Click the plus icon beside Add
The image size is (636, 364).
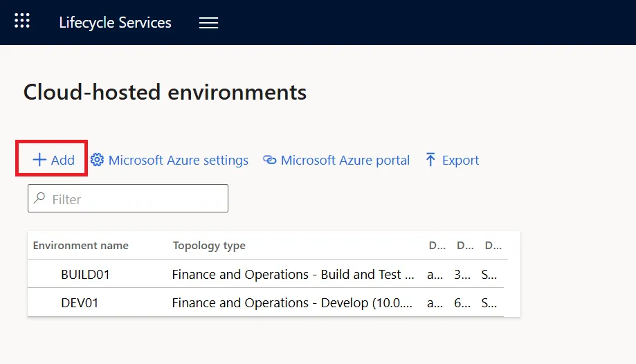(39, 159)
